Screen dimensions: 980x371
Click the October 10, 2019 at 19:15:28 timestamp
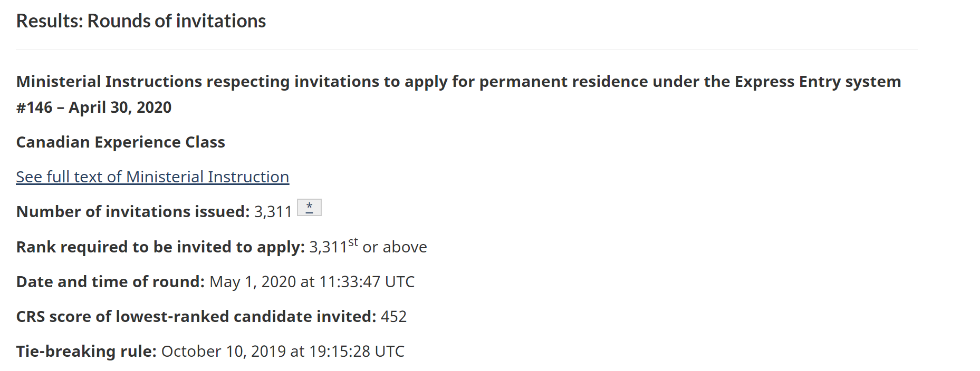[x=283, y=352]
